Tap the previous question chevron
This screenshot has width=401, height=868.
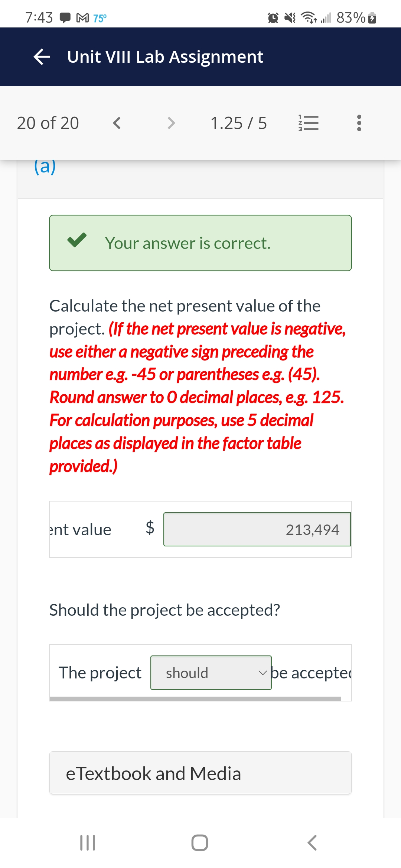[x=116, y=124]
